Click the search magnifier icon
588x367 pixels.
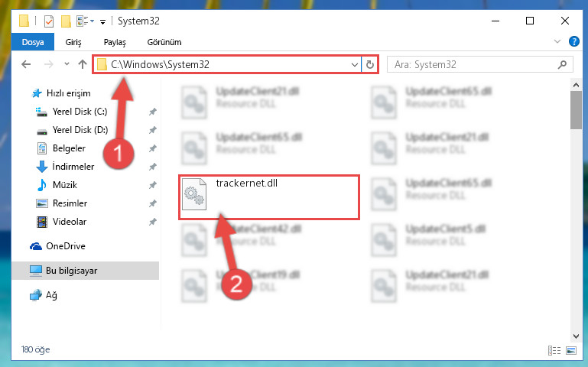[562, 64]
